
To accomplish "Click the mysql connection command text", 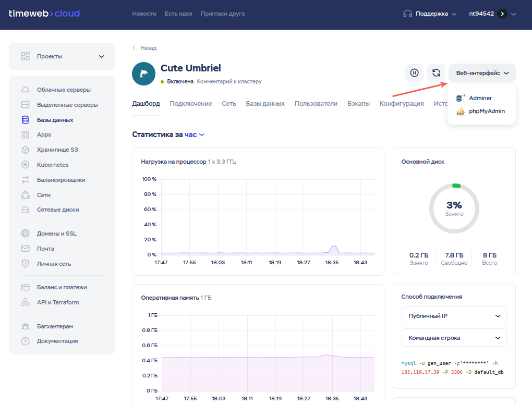I will [x=452, y=367].
